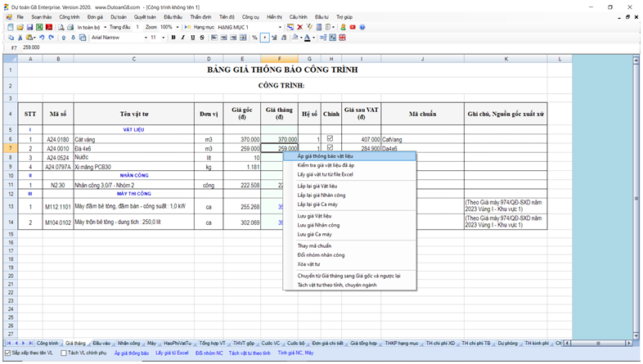Apply italic formatting
The width and height of the screenshot is (643, 364).
183,38
